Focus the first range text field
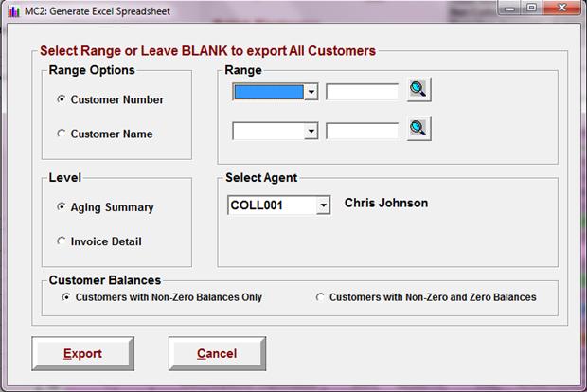This screenshot has height=392, width=587. pyautogui.click(x=363, y=92)
